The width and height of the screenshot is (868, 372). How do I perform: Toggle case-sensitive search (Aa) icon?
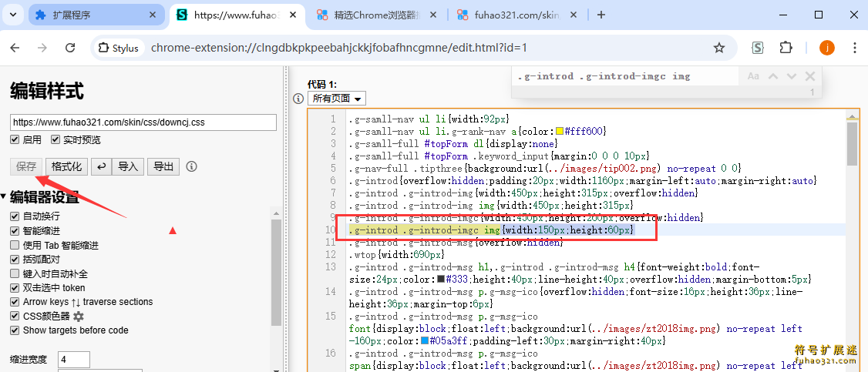(x=753, y=76)
